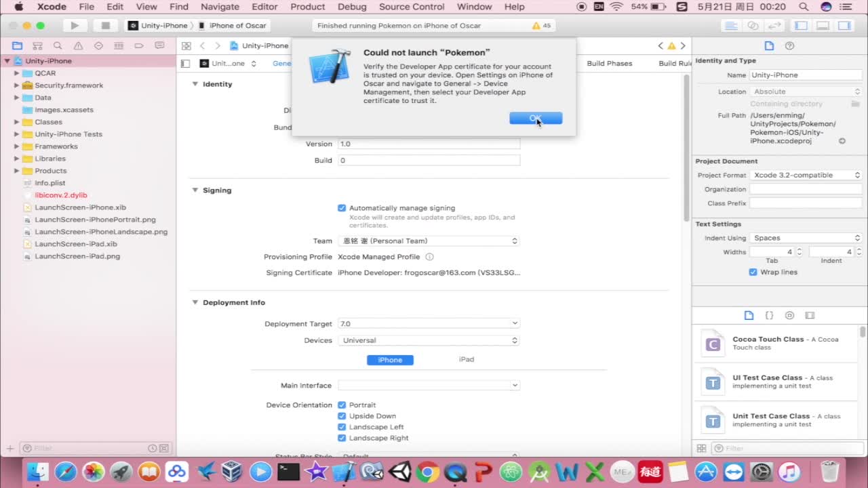868x488 pixels.
Task: Show the Quick Help inspector icon
Action: point(789,46)
